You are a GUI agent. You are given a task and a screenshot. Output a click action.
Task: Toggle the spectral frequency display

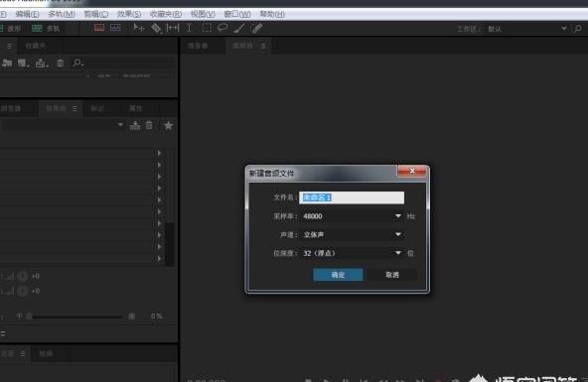tap(99, 28)
